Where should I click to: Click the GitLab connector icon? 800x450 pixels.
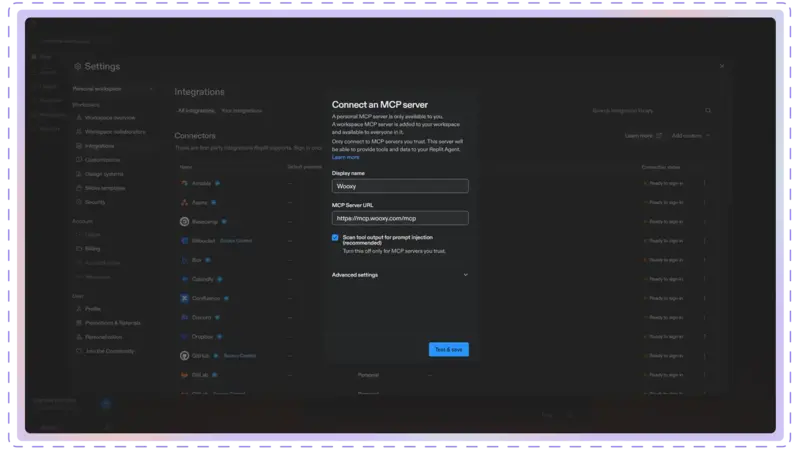184,375
